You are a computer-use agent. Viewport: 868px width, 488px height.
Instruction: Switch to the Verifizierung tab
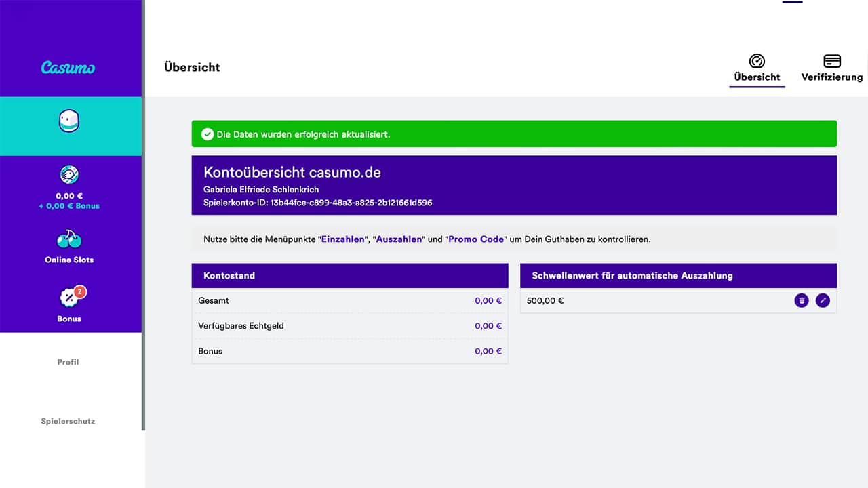832,70
